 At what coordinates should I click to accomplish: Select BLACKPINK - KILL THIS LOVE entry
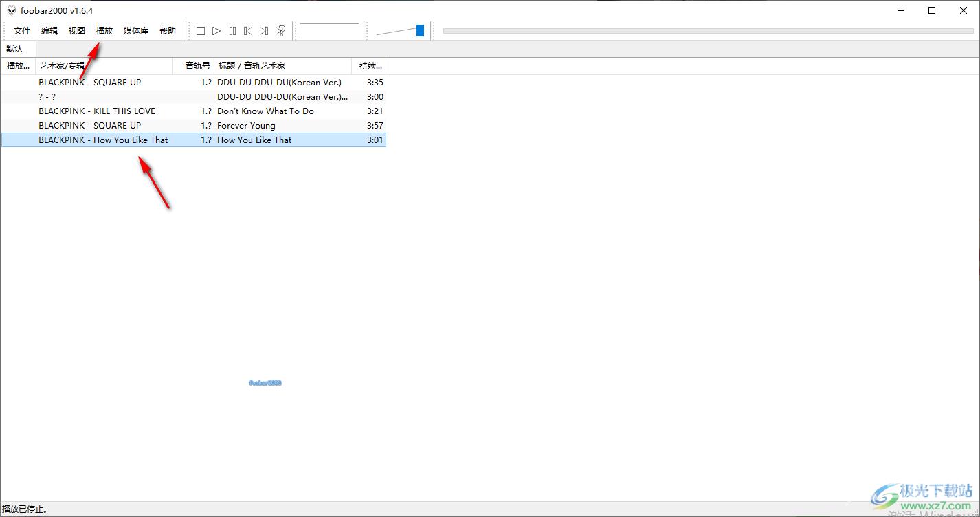coord(97,111)
